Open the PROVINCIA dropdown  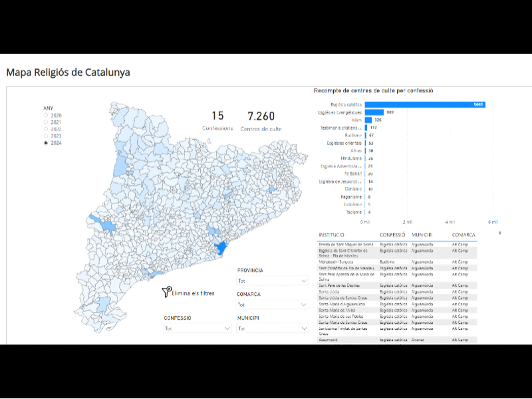coord(273,281)
